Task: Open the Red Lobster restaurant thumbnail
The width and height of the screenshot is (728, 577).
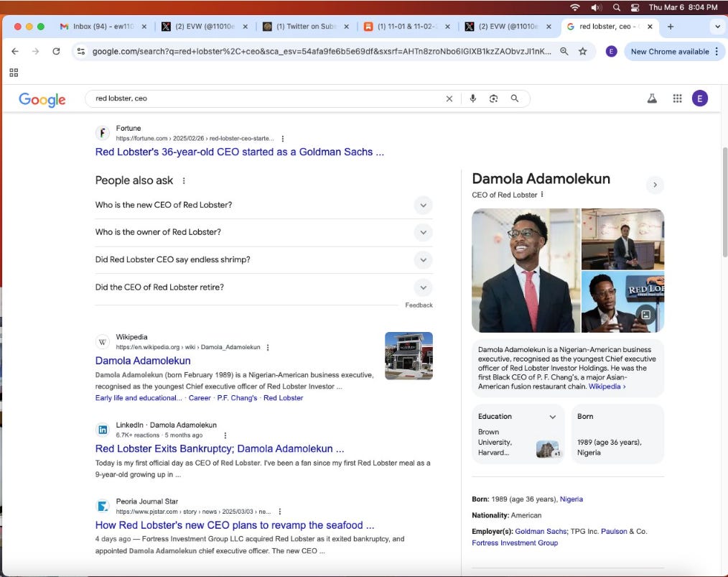Action: pyautogui.click(x=409, y=356)
